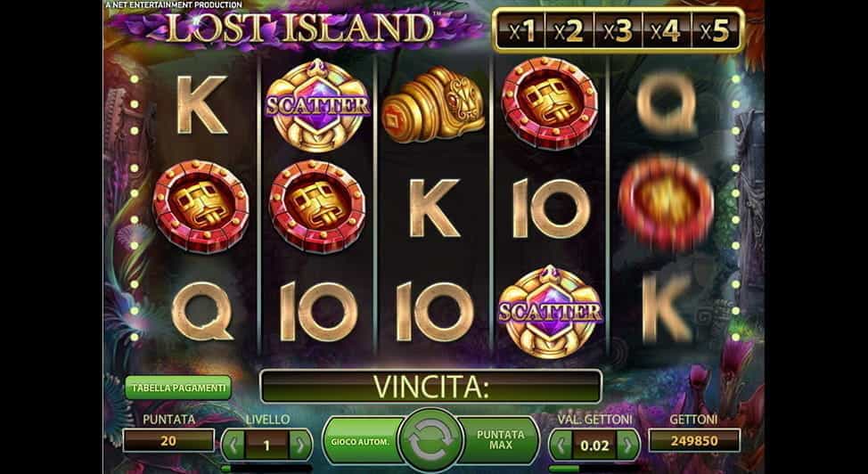Viewport: 868px width, 474px height.
Task: Raise coin value with right arrow
Action: tap(627, 445)
